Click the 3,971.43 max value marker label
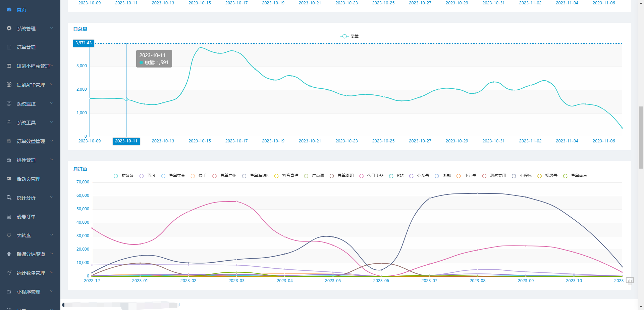This screenshot has width=644, height=310. click(84, 43)
